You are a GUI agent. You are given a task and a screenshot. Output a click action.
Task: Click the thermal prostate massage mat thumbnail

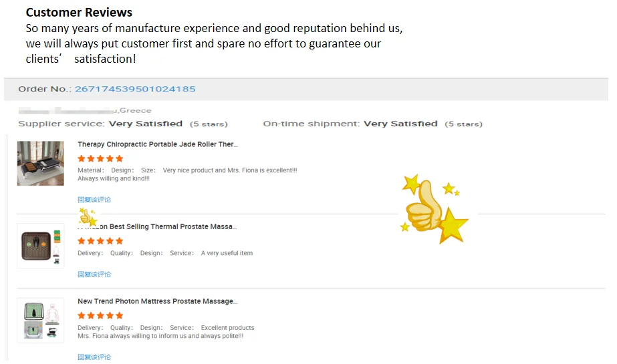click(x=41, y=246)
